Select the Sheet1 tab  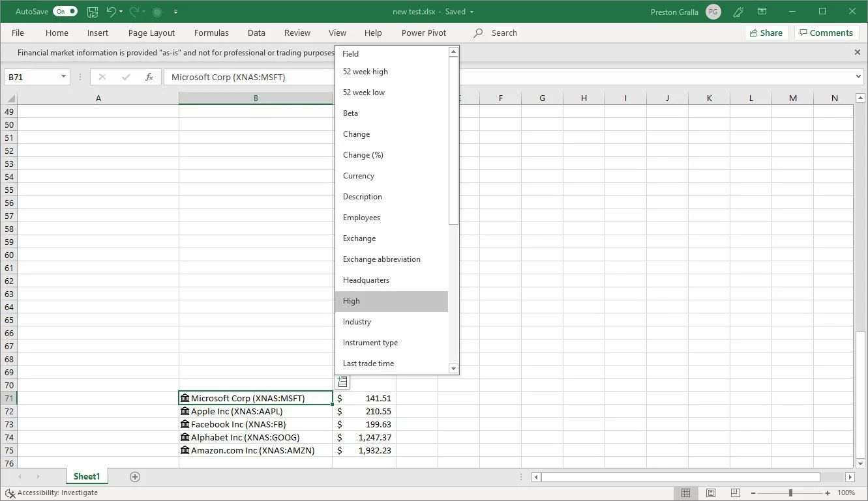point(87,477)
